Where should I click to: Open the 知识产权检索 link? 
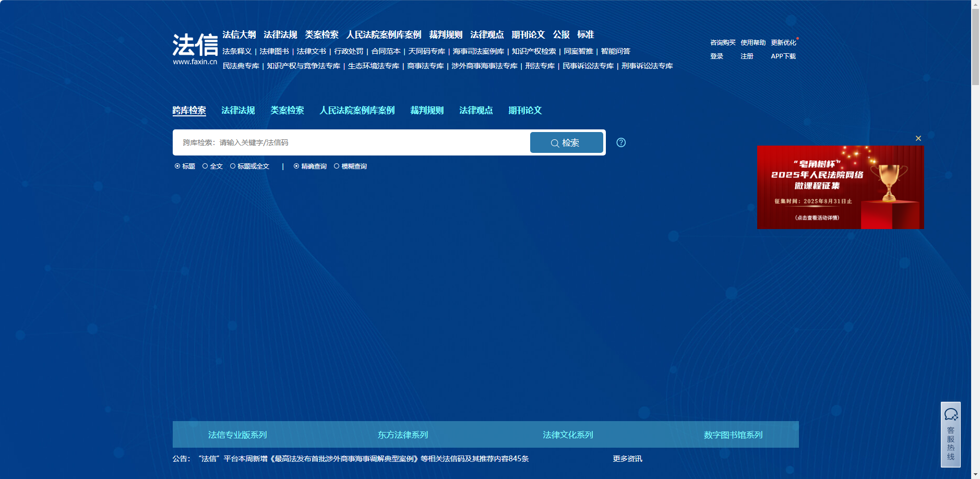click(534, 51)
